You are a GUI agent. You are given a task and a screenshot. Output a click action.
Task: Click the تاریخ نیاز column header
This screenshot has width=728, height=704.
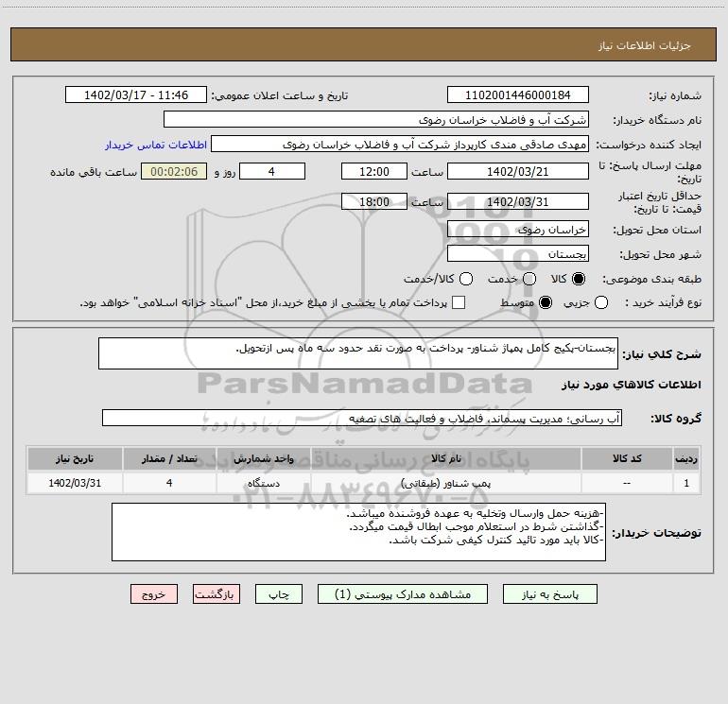(75, 458)
